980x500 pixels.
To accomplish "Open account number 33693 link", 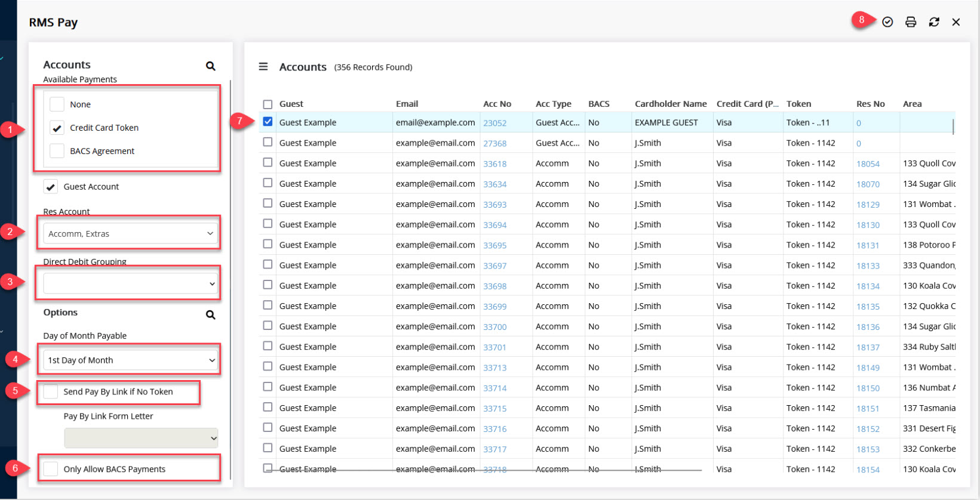I will [494, 205].
